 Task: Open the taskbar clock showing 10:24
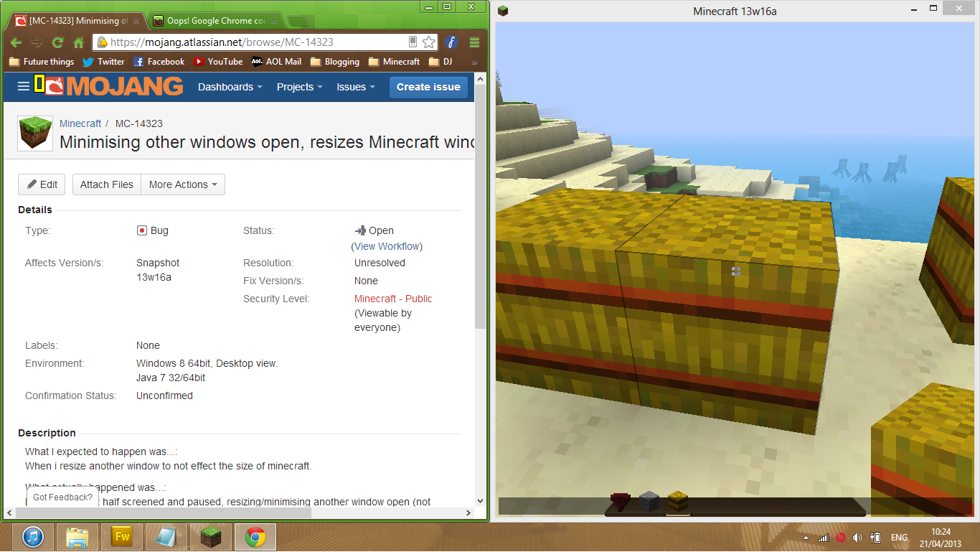[941, 538]
